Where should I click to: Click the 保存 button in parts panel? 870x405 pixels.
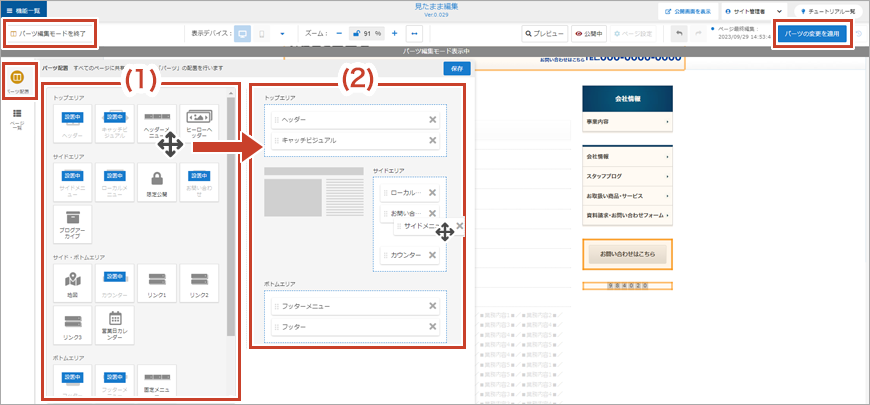pyautogui.click(x=456, y=69)
